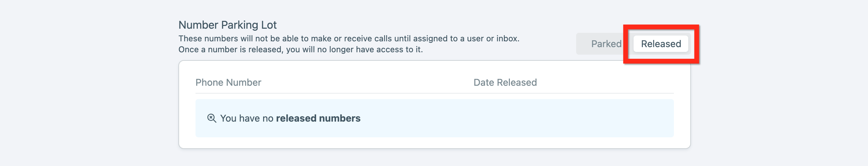Click the Number Parking Lot heading

(227, 25)
